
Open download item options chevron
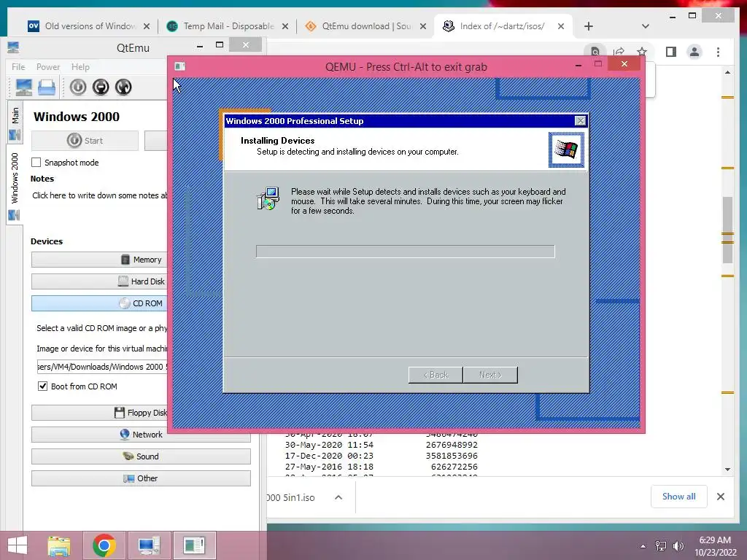[x=338, y=497]
